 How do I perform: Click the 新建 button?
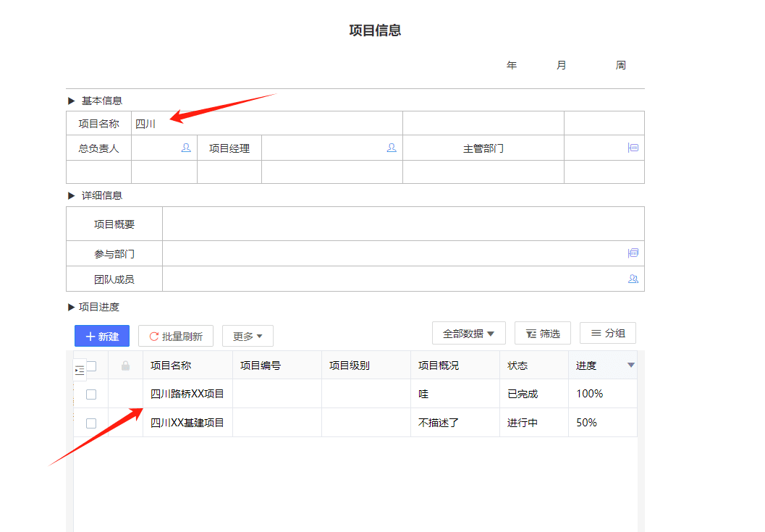point(102,336)
